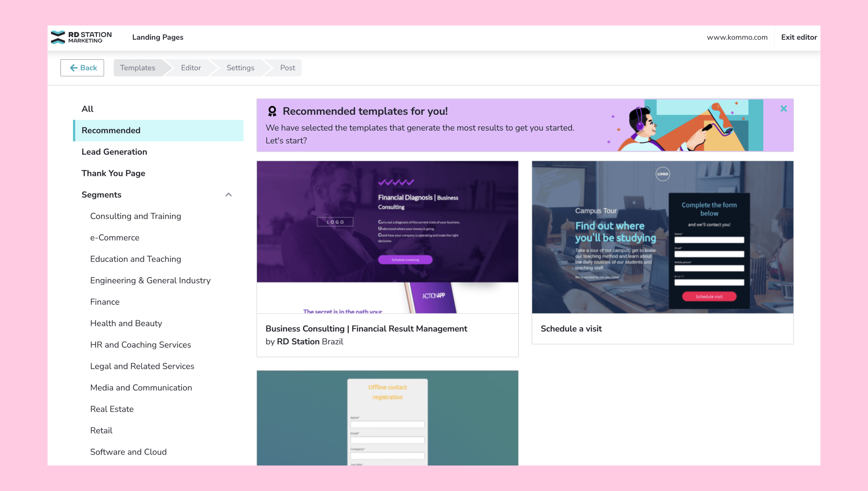
Task: Select Offline contact registration template thumbnail
Action: pyautogui.click(x=387, y=418)
